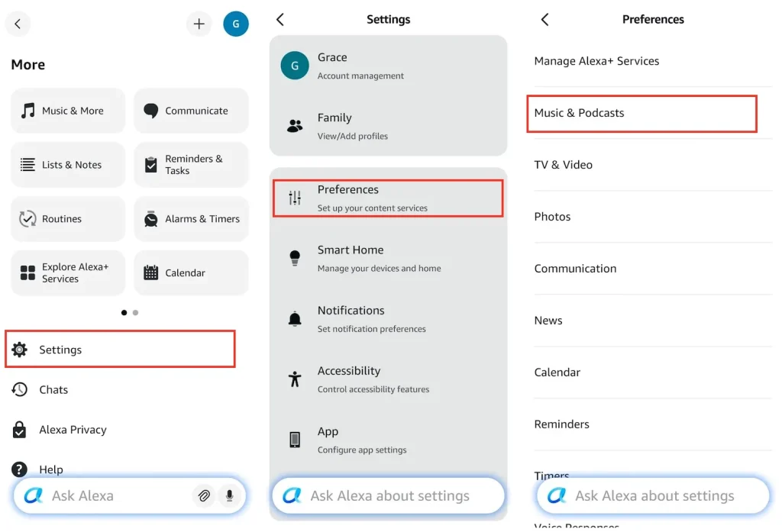Tap the Help question mark icon
This screenshot has width=782, height=532.
19,469
